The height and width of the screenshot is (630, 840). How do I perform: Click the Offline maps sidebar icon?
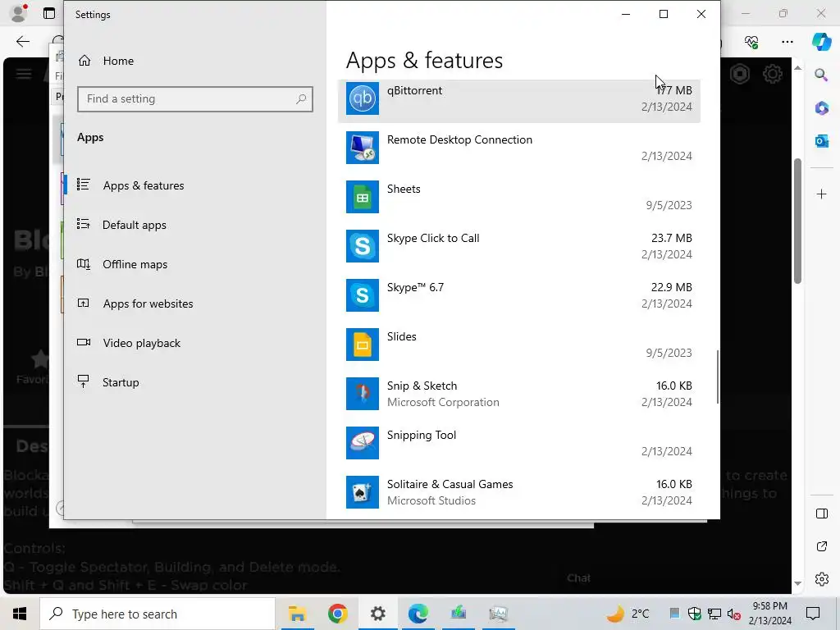pyautogui.click(x=84, y=264)
